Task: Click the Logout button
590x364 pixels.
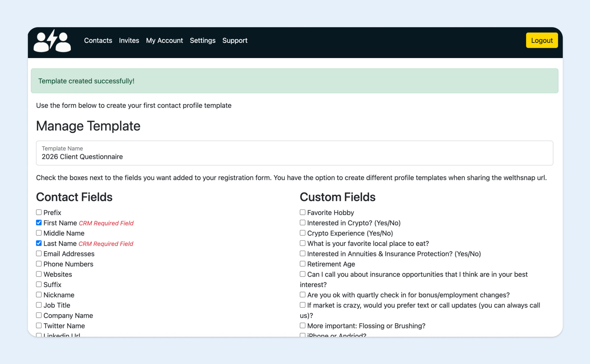Action: (x=542, y=41)
